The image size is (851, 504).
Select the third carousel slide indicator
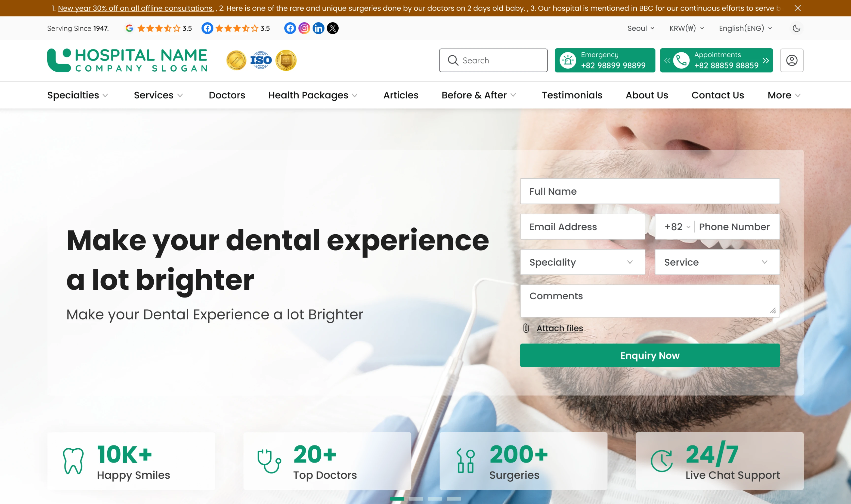tap(435, 499)
